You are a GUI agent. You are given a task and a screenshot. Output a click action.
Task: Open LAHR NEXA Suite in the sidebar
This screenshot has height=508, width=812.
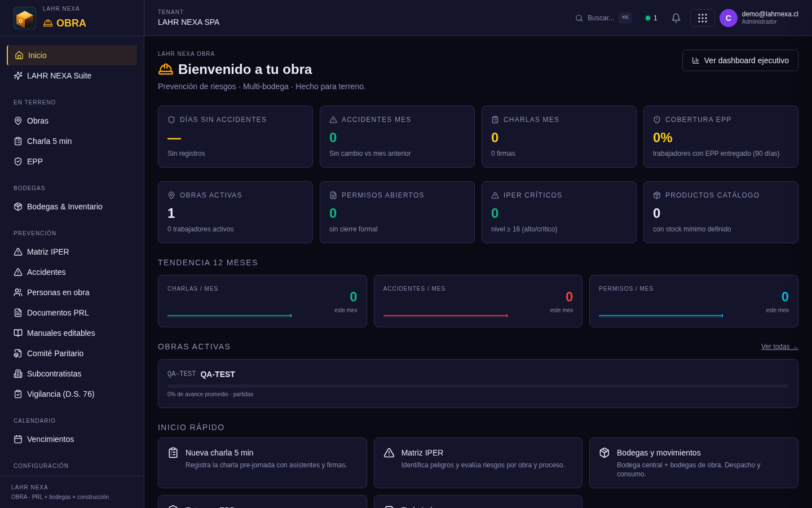72,76
